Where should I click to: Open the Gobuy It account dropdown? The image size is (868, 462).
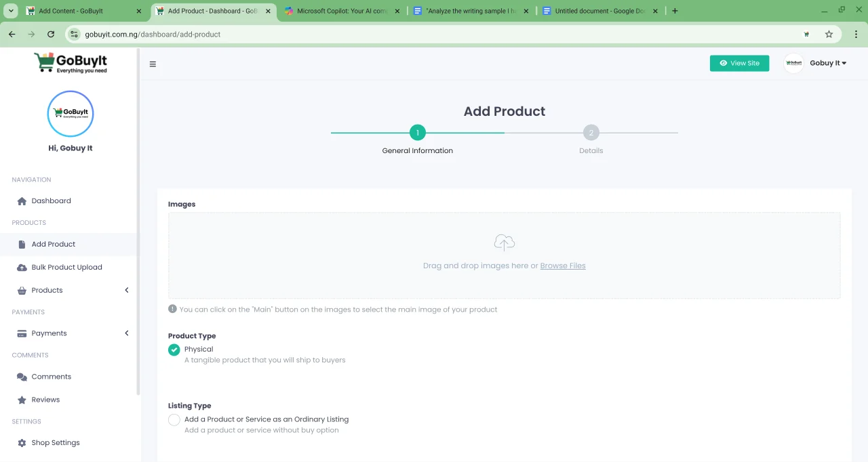coord(827,63)
